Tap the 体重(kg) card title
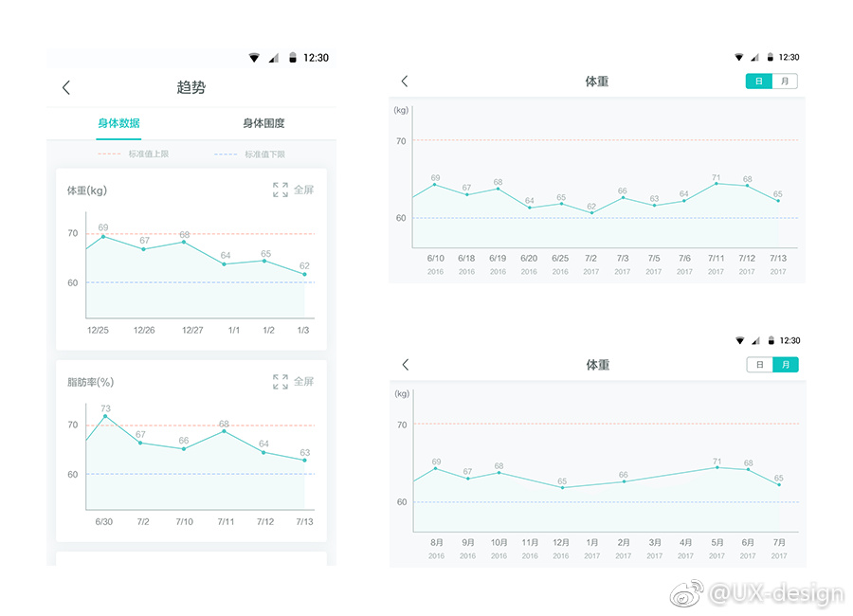Screen dimensions: 853x616 (87, 190)
